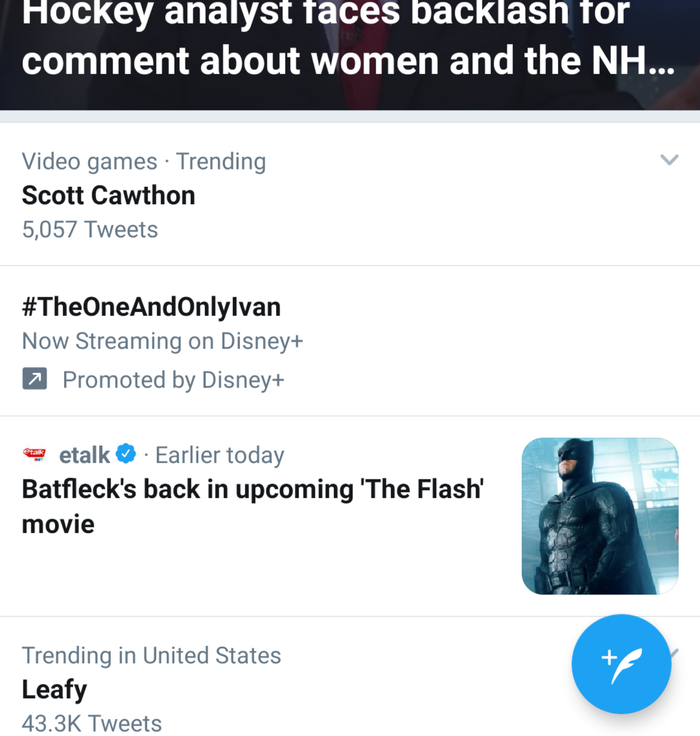Click the Promoted by Disney+ label
This screenshot has width=700, height=736.
point(173,380)
